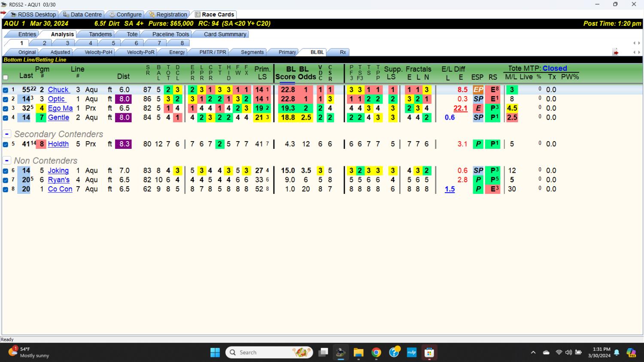The image size is (644, 362).
Task: Uncheck the checkbox for the Holdth row
Action: tap(6, 145)
